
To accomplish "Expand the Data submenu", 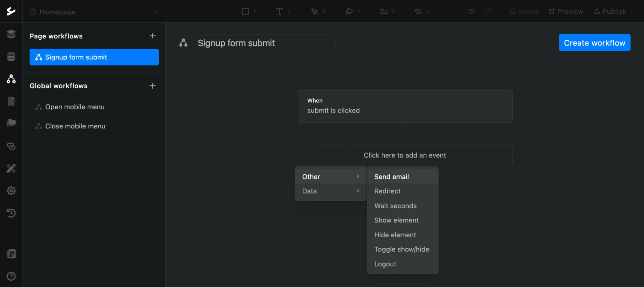I will (331, 191).
